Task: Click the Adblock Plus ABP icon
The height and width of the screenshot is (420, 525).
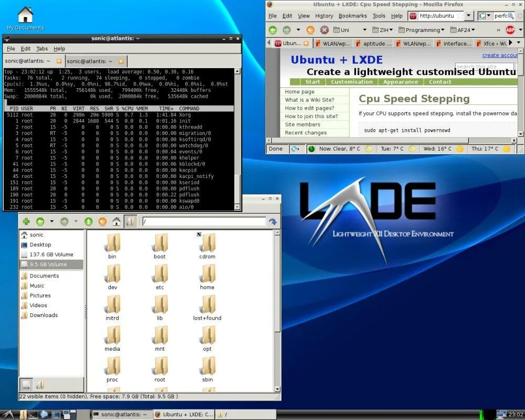Action: click(x=510, y=30)
